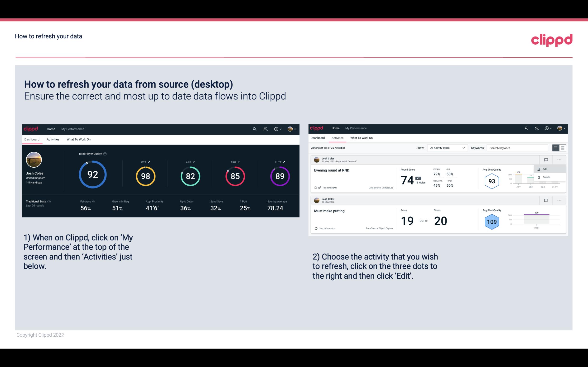Screen dimensions: 588x367
Task: Select the What To Work On tab
Action: [x=78, y=139]
